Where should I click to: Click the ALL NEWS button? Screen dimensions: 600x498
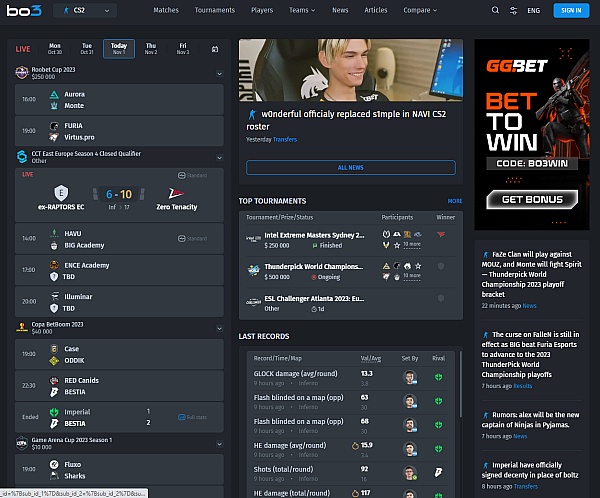coord(351,168)
